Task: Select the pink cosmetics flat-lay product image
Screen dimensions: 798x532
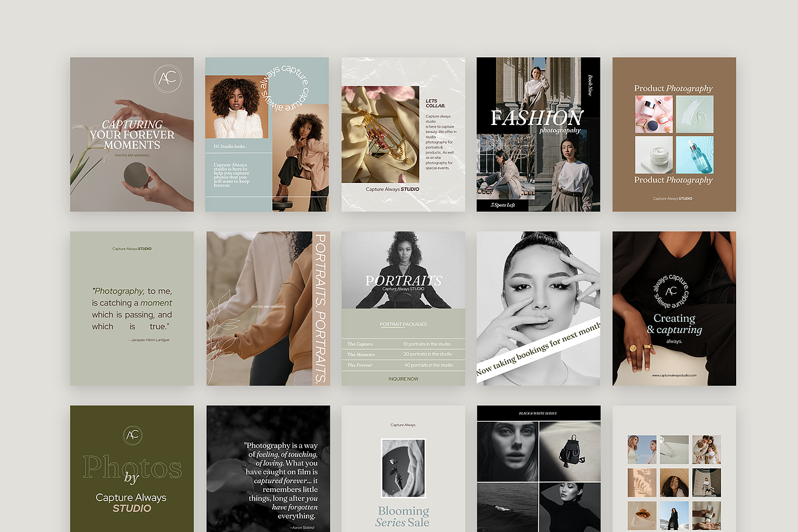Action: [654, 114]
